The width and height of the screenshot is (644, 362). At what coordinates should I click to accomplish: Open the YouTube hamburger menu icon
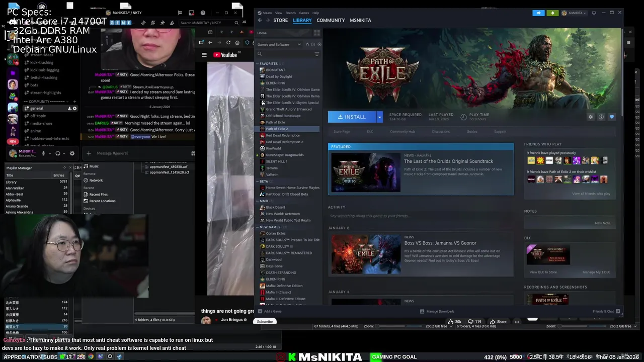coord(204,55)
